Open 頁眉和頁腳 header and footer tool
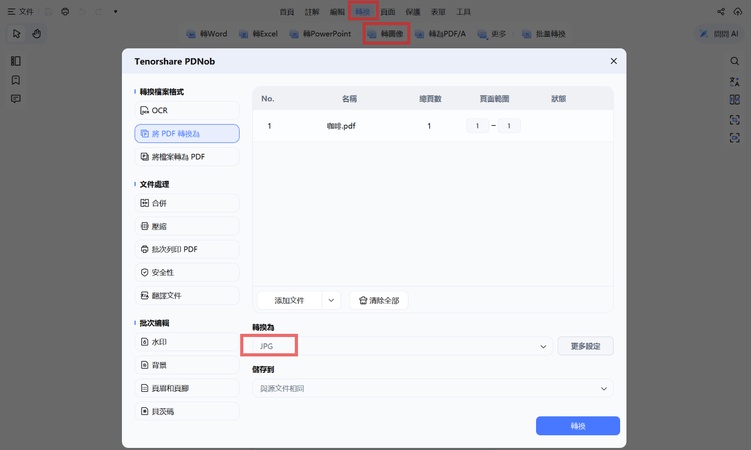751x450 pixels. click(187, 388)
